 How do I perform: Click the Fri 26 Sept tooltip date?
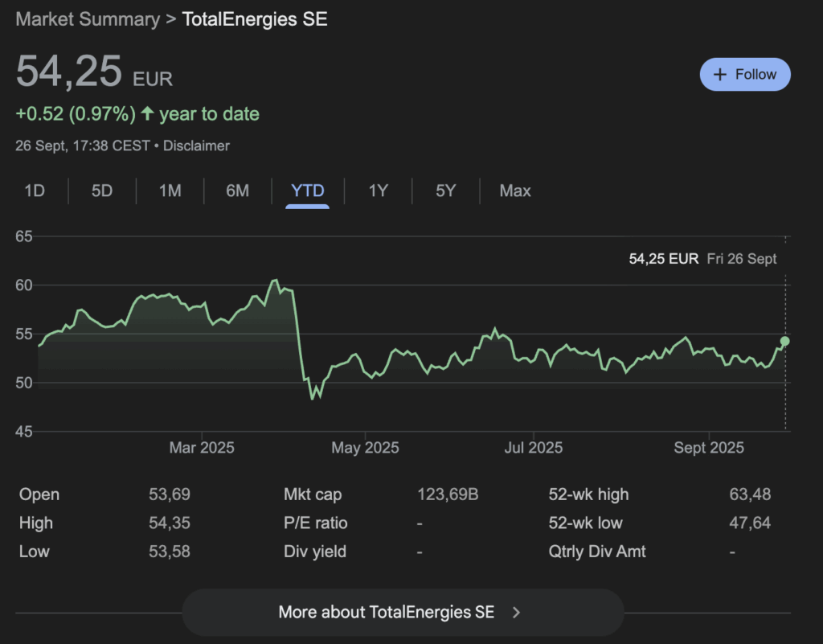click(742, 259)
